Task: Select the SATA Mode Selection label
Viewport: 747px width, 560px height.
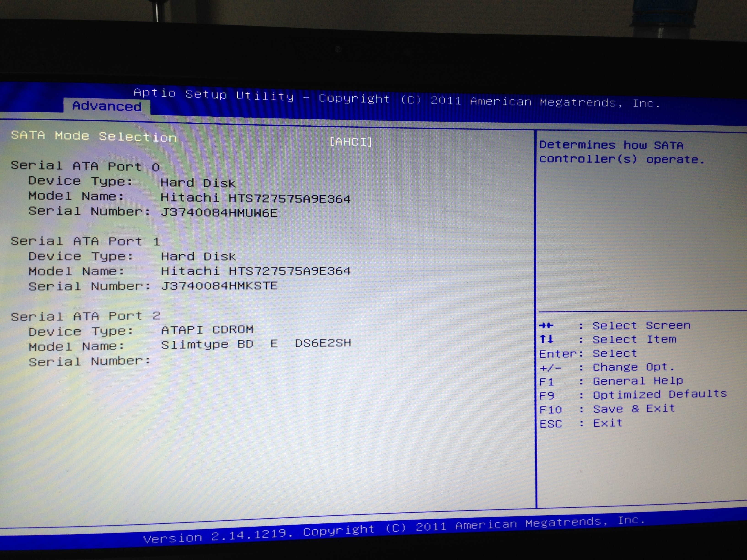Action: (x=94, y=136)
